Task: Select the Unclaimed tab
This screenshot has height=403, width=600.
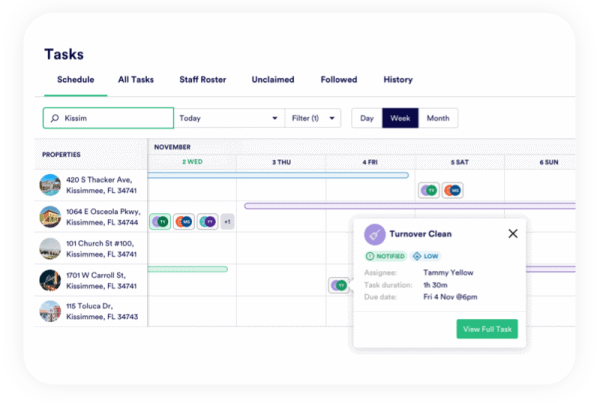Action: click(x=273, y=80)
